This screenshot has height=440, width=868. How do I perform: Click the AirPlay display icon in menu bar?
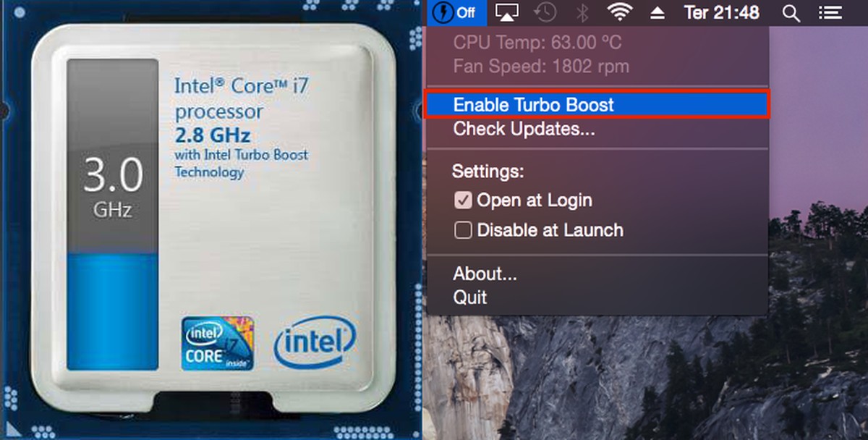pos(507,12)
